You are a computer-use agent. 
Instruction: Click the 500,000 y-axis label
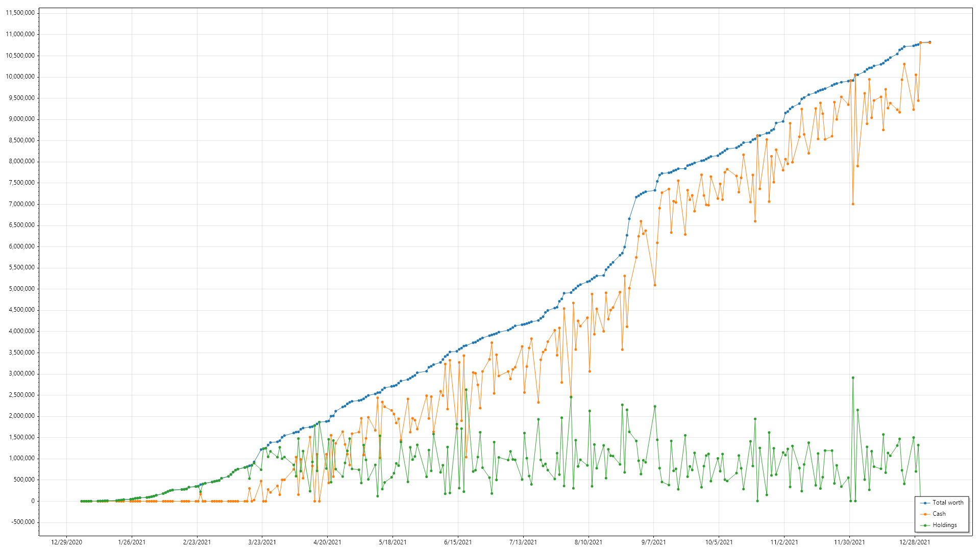tap(25, 480)
